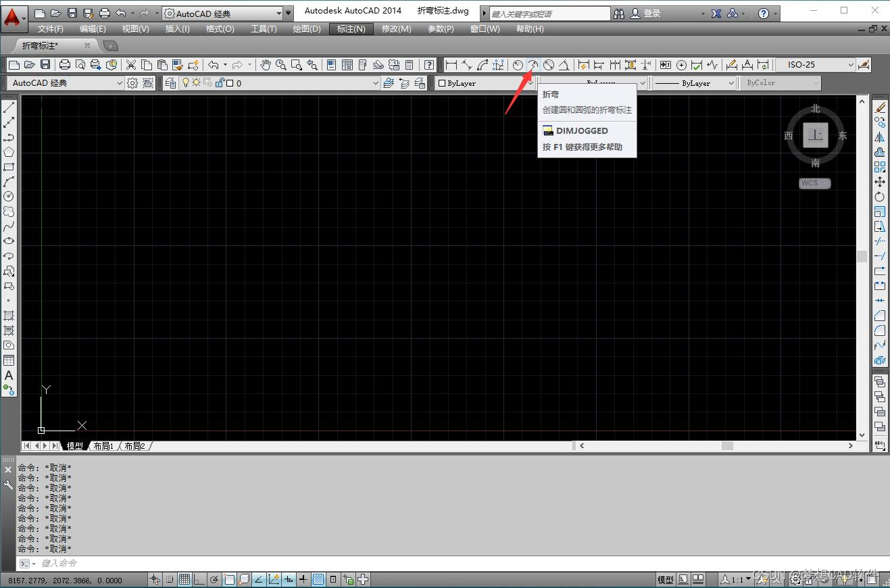Image resolution: width=890 pixels, height=588 pixels.
Task: Toggle layer 0 on/off lightbulb
Action: coord(186,83)
